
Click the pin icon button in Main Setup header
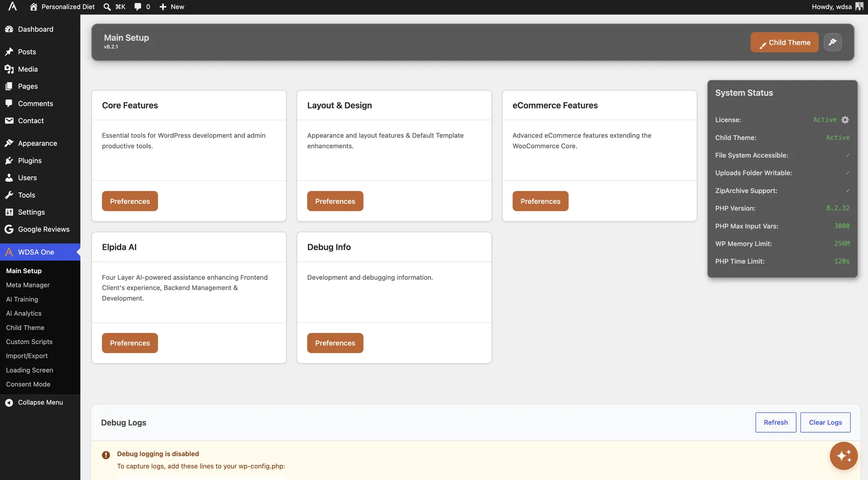(x=832, y=42)
